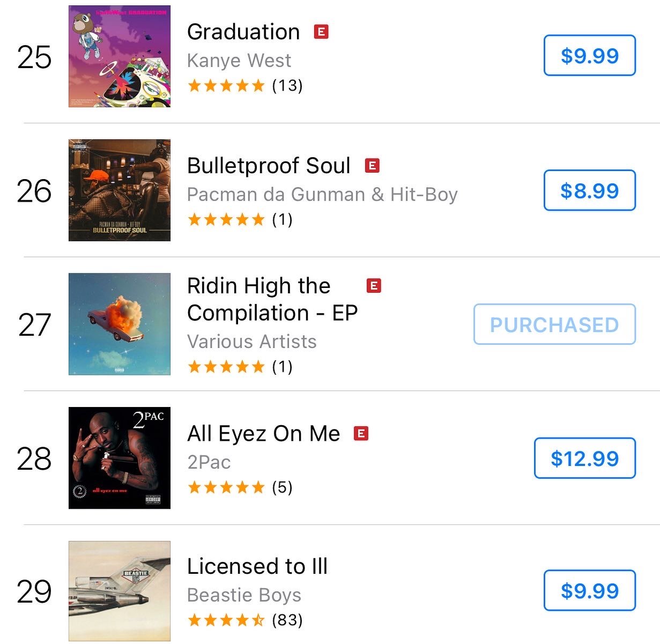The height and width of the screenshot is (644, 660).
Task: Tap the PURCHASED button for Ridin High
Action: 554,324
